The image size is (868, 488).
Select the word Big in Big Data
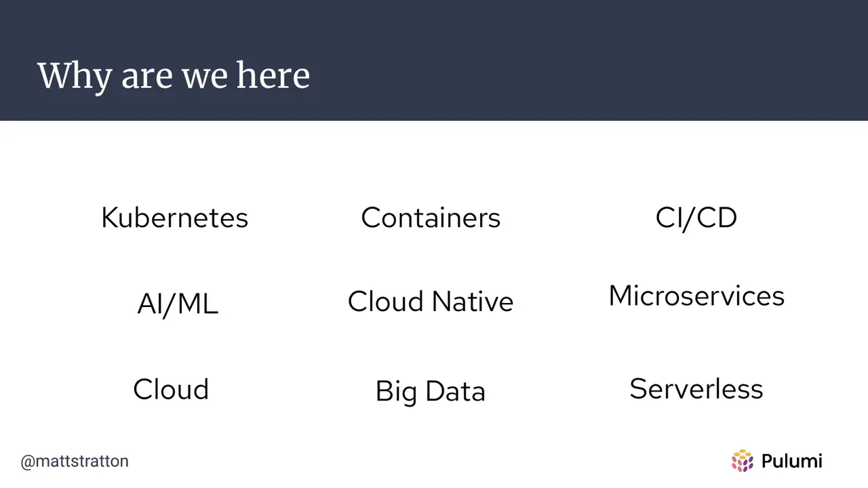pos(396,392)
